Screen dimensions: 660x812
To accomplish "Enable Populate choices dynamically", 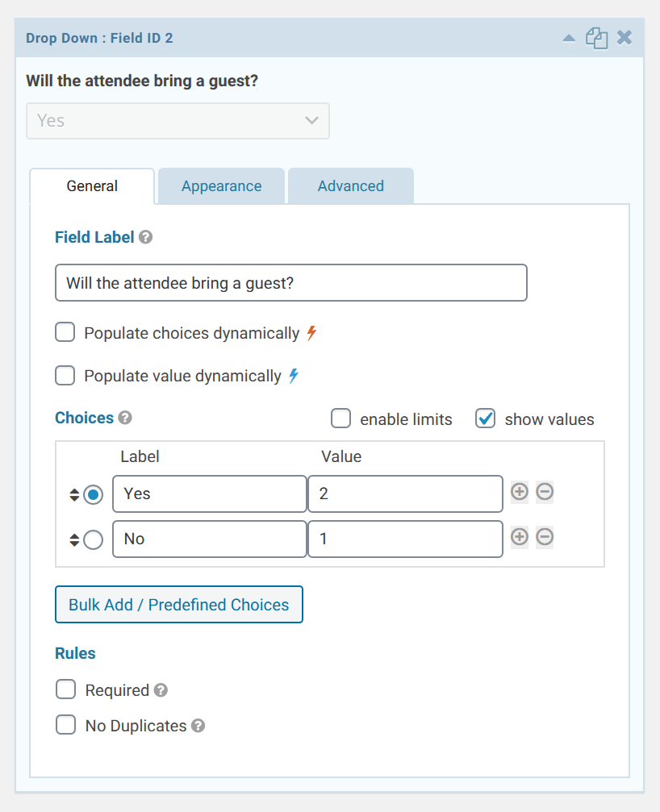I will 65,331.
